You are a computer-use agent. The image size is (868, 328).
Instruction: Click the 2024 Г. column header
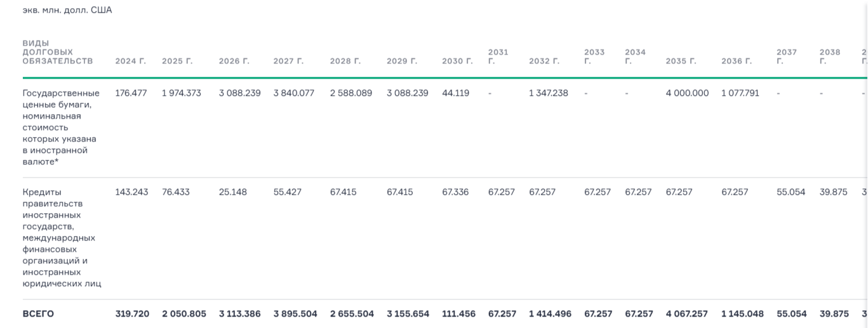pos(130,62)
